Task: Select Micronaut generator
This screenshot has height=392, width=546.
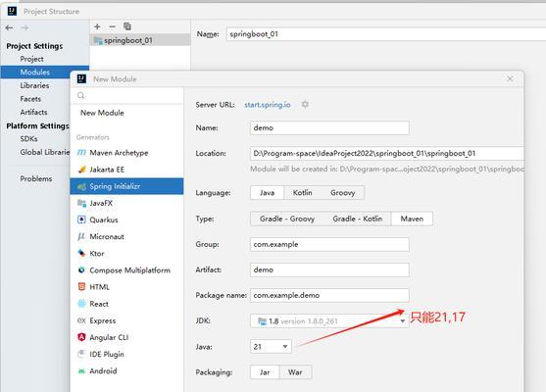Action: pos(126,236)
